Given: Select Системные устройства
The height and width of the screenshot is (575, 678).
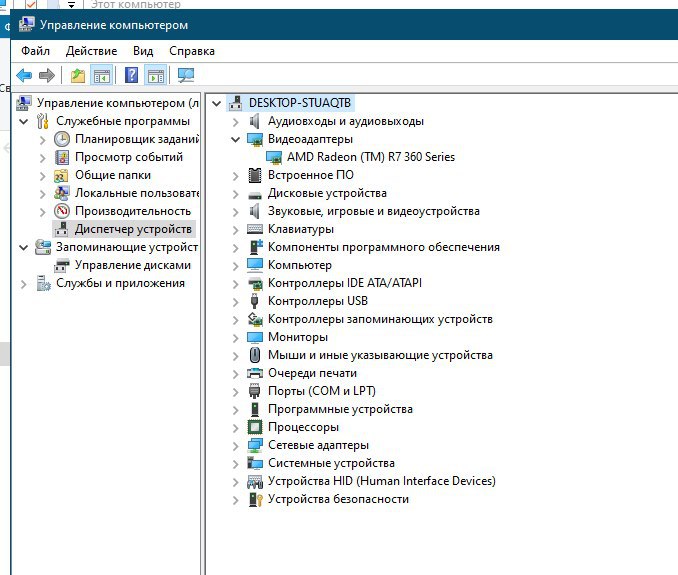Looking at the screenshot, I should click(x=331, y=463).
